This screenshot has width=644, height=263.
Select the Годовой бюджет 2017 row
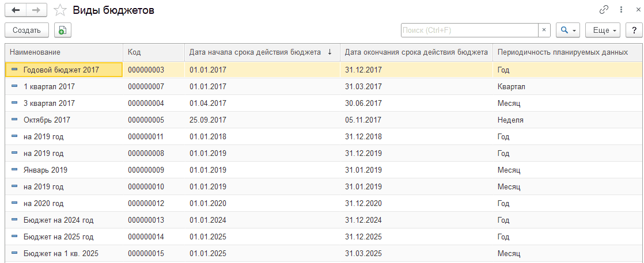62,70
